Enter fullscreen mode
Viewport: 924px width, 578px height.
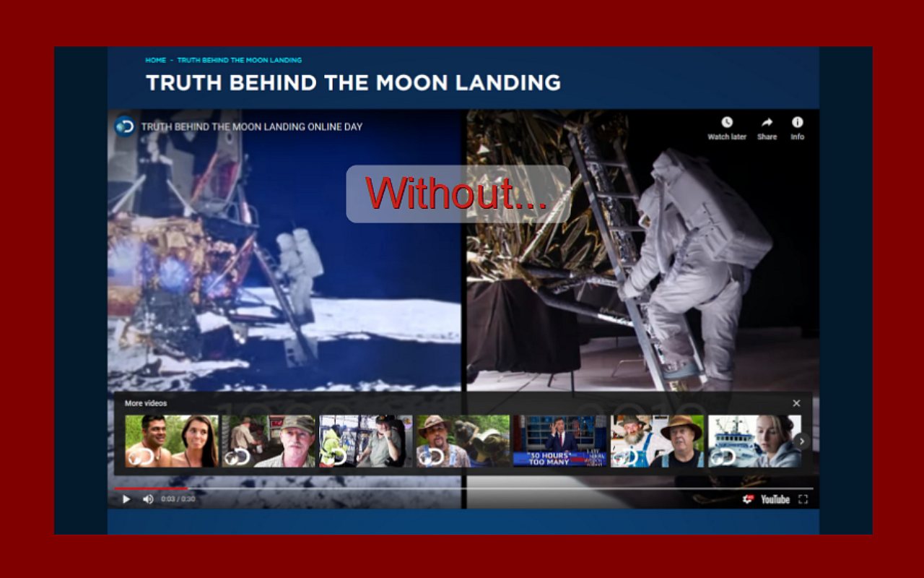pyautogui.click(x=803, y=499)
